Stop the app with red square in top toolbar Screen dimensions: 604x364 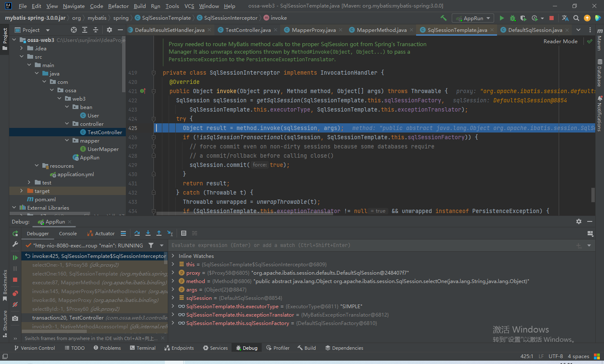552,18
